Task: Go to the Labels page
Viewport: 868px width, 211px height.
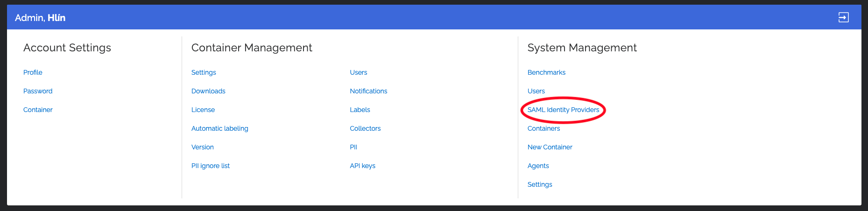Action: tap(360, 110)
